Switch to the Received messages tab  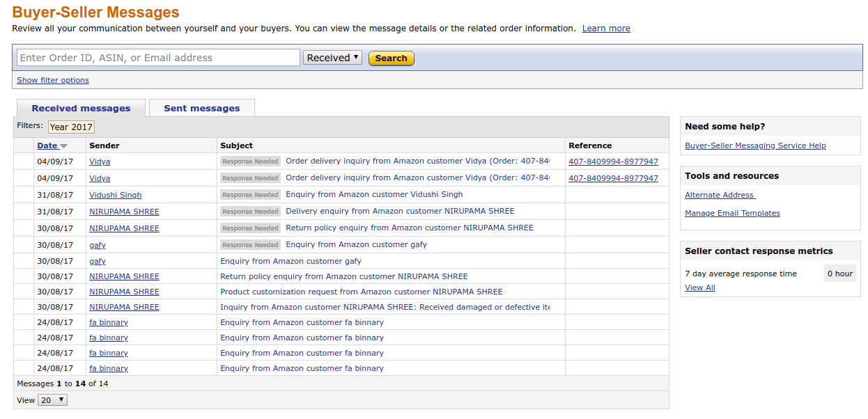point(80,108)
